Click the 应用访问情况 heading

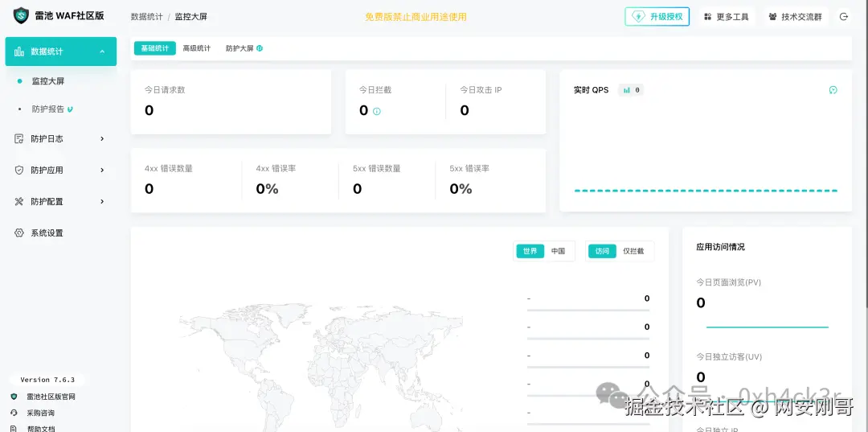(x=721, y=247)
